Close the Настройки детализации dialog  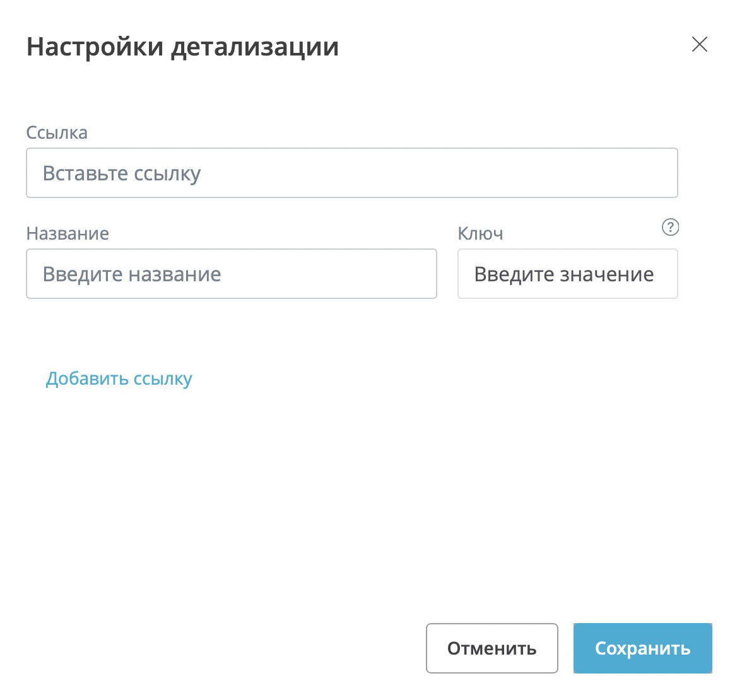pyautogui.click(x=699, y=44)
